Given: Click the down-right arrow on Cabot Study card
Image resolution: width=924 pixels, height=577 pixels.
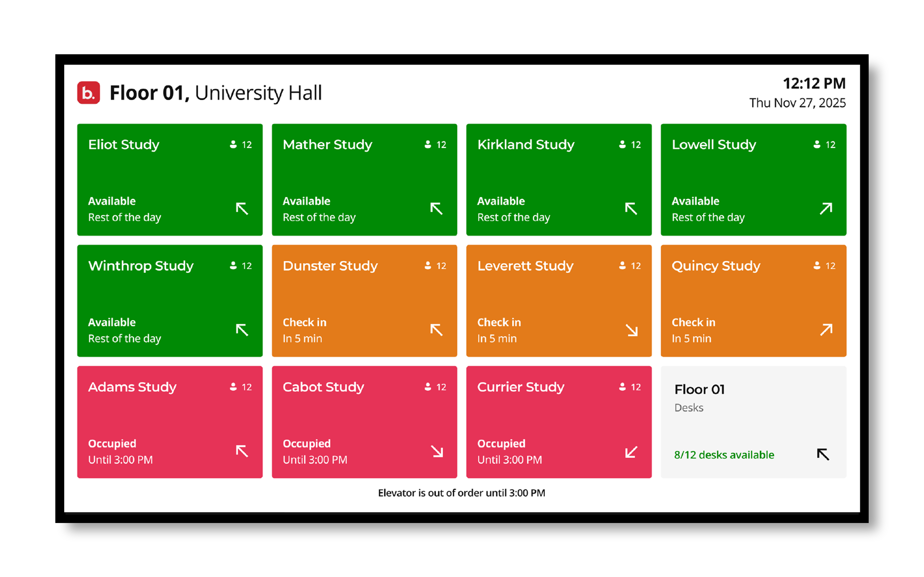Looking at the screenshot, I should pyautogui.click(x=437, y=451).
